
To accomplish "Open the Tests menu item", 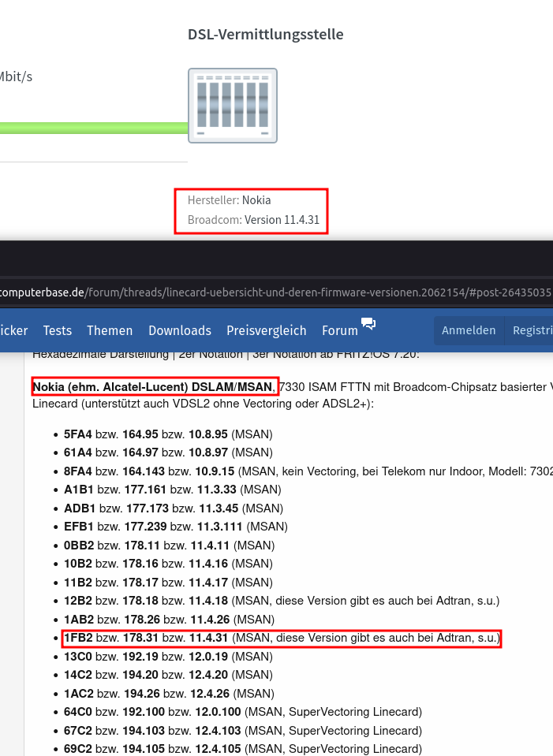I will (x=58, y=331).
